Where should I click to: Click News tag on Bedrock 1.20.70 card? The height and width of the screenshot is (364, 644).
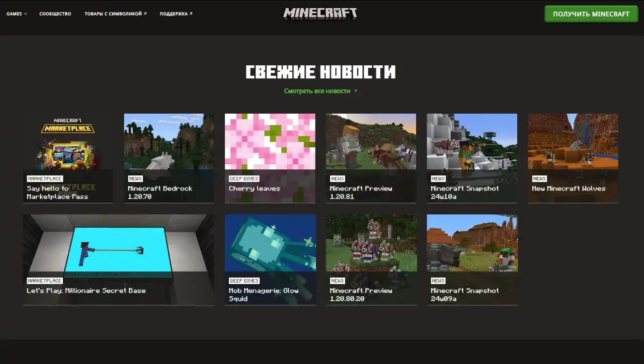135,178
